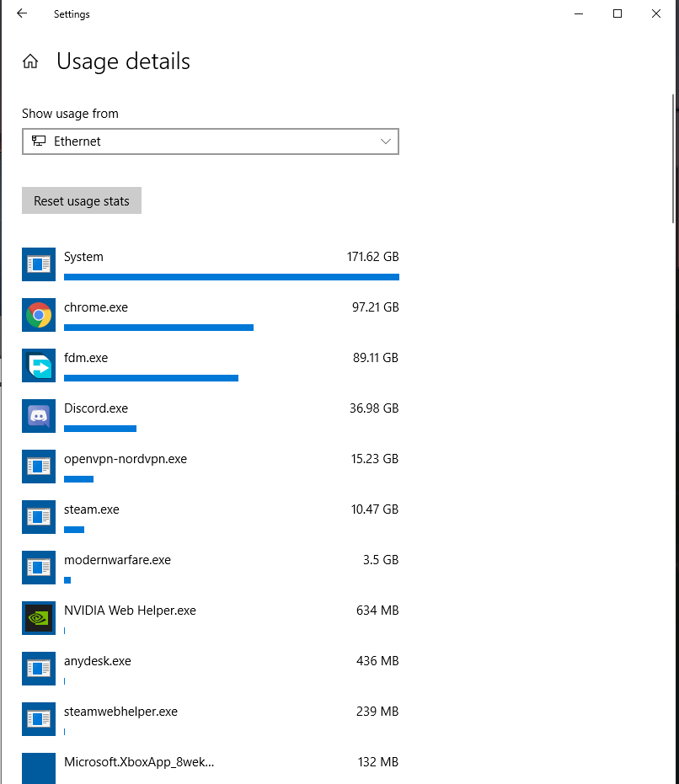
Task: Click the Microsoft.XboxApp icon tile
Action: 39,768
